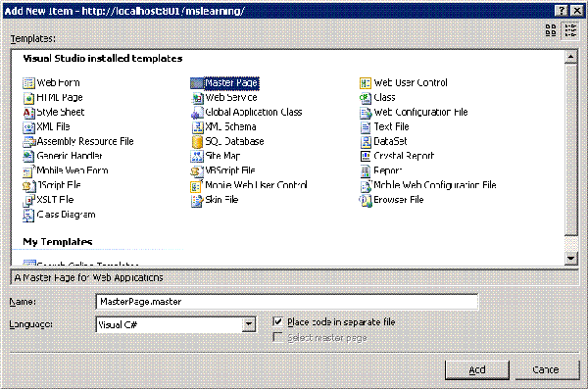The width and height of the screenshot is (588, 389).
Task: Select the Mobile Web Configuration File icon
Action: point(366,186)
